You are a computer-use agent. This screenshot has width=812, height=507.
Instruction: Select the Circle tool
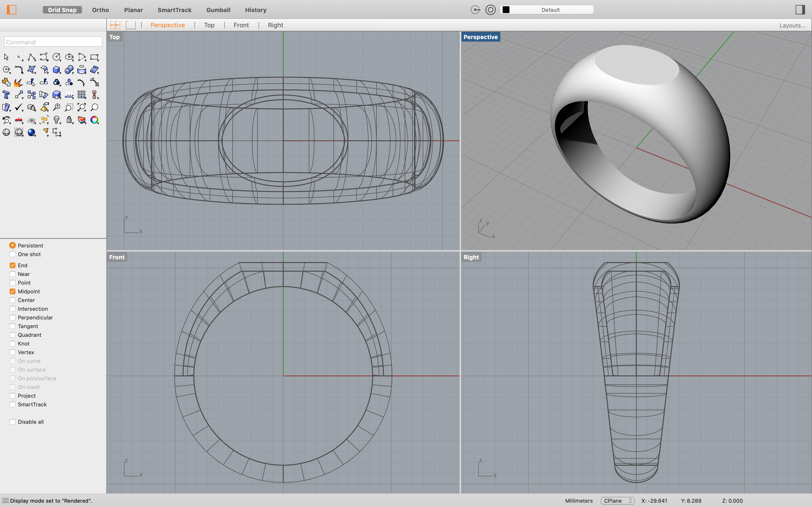[56, 57]
